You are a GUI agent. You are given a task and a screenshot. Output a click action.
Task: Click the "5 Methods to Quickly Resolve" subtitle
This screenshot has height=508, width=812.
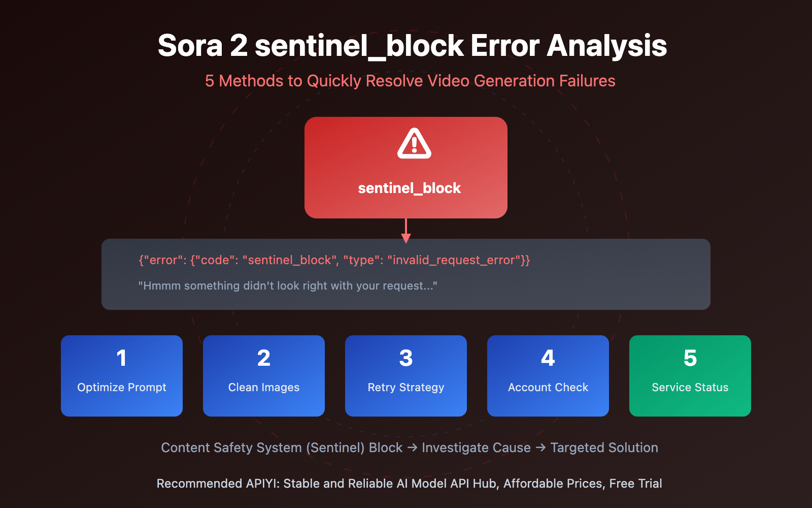(410, 81)
